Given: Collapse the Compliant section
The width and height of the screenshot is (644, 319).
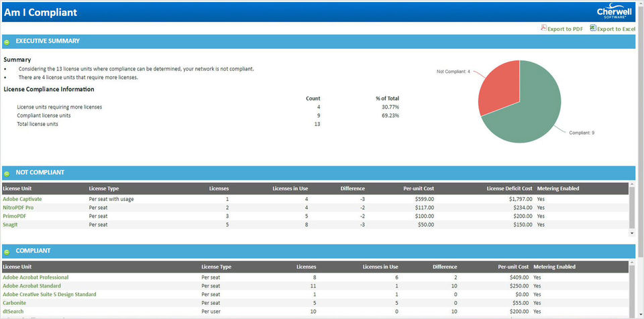Looking at the screenshot, I should click(x=7, y=251).
